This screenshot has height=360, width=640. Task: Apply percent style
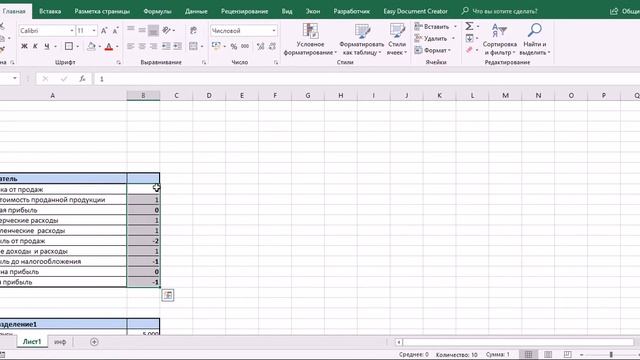pyautogui.click(x=233, y=47)
